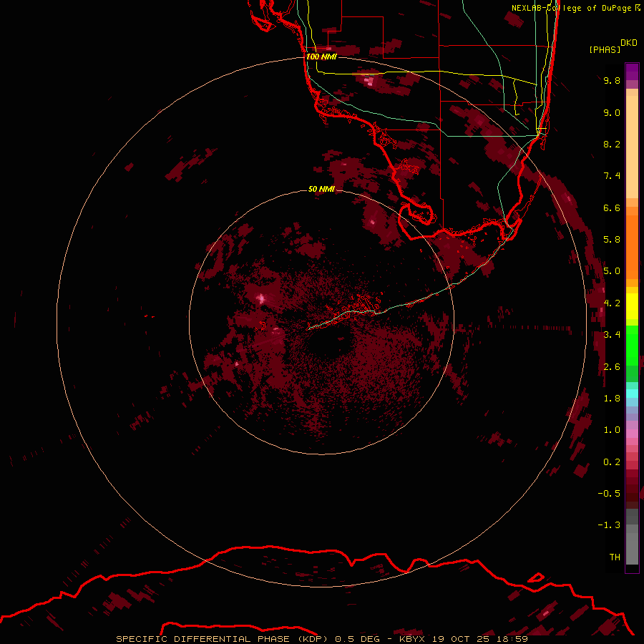Click the 2.6 value on the color scale

tap(612, 367)
